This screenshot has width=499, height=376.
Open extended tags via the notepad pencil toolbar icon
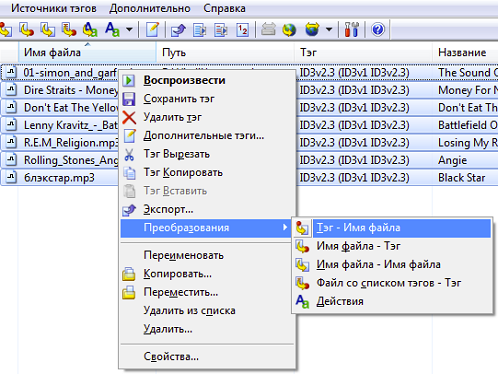[153, 30]
